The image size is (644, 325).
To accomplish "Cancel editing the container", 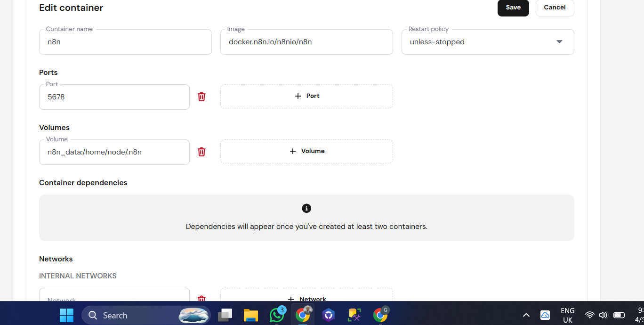I will click(x=555, y=8).
